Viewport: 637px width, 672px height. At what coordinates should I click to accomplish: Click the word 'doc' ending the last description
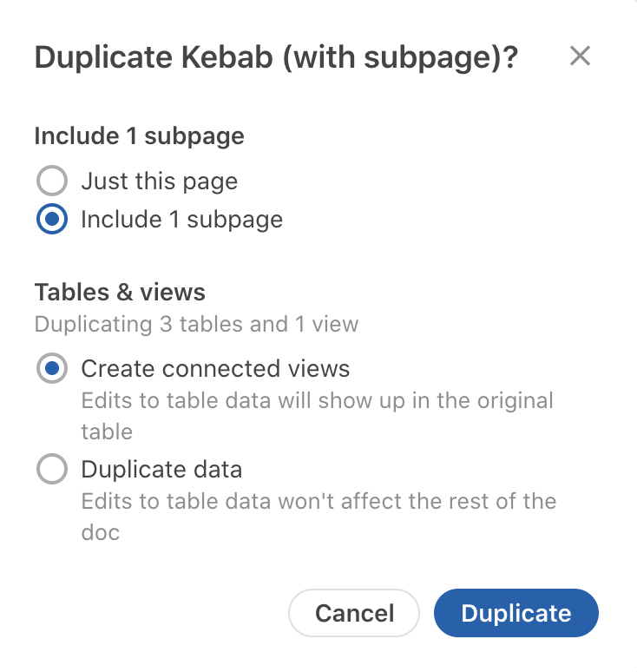click(100, 531)
